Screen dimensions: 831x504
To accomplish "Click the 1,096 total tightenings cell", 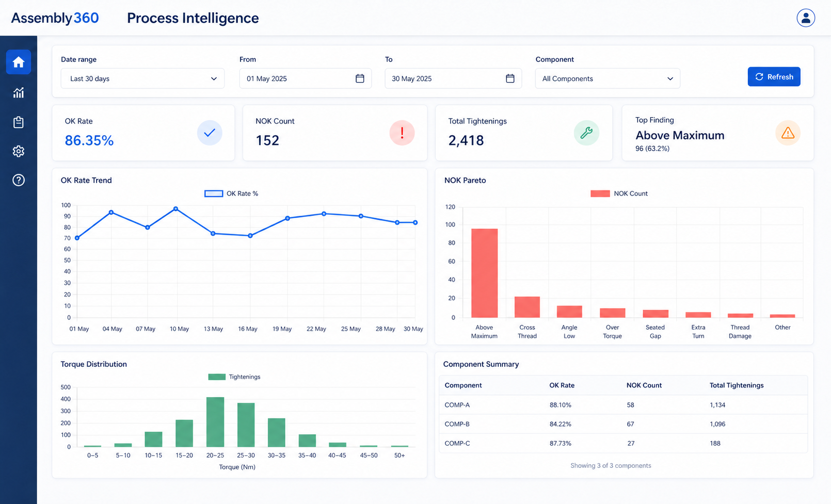I will [x=717, y=424].
